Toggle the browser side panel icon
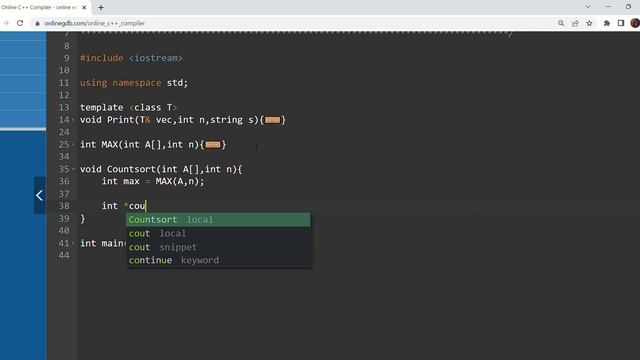 (x=621, y=23)
